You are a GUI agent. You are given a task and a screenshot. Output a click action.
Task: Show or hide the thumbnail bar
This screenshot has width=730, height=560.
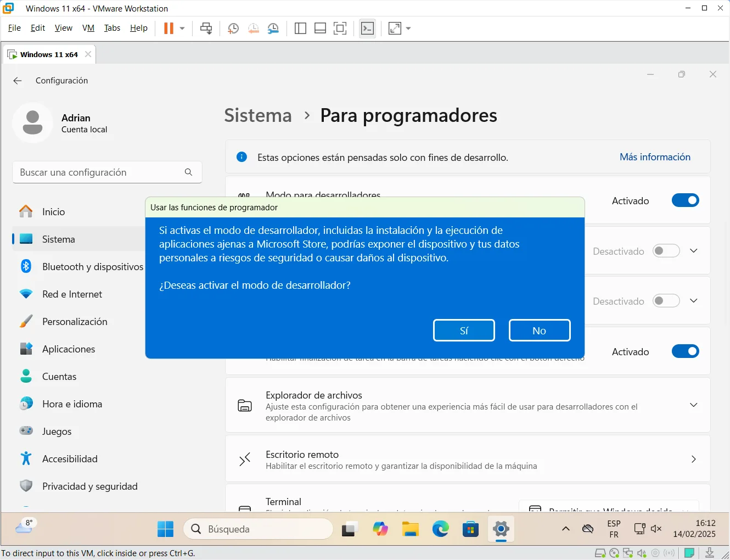pos(320,28)
